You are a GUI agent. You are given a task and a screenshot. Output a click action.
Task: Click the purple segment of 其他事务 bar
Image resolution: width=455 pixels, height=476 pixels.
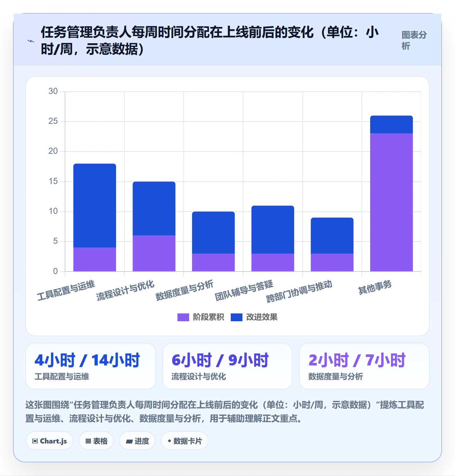391,202
